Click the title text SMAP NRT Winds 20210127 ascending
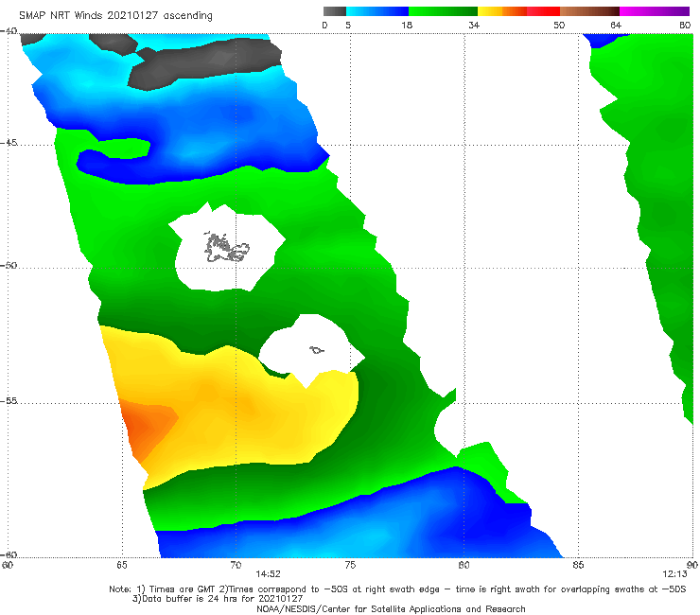 click(x=115, y=15)
